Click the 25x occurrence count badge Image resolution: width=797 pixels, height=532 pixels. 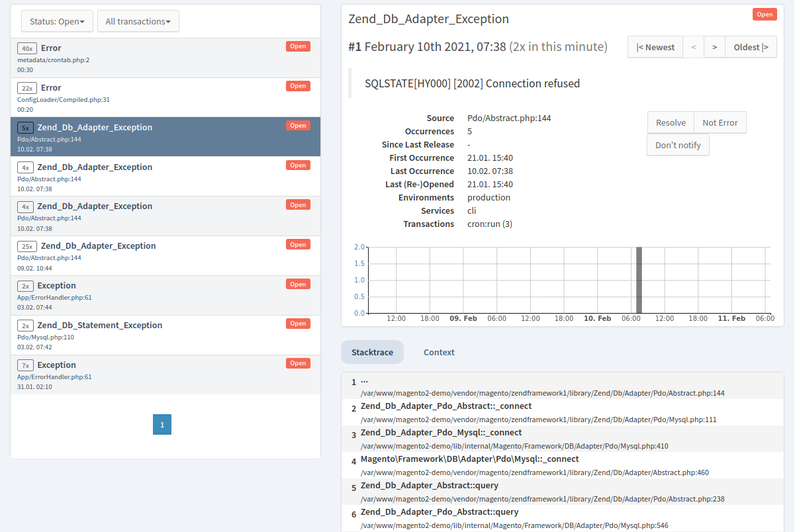(x=27, y=246)
